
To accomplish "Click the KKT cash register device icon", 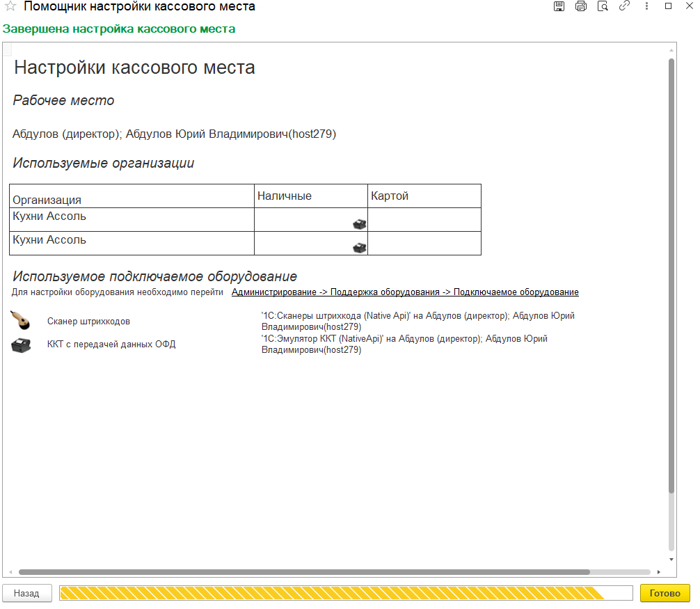I will tap(21, 345).
